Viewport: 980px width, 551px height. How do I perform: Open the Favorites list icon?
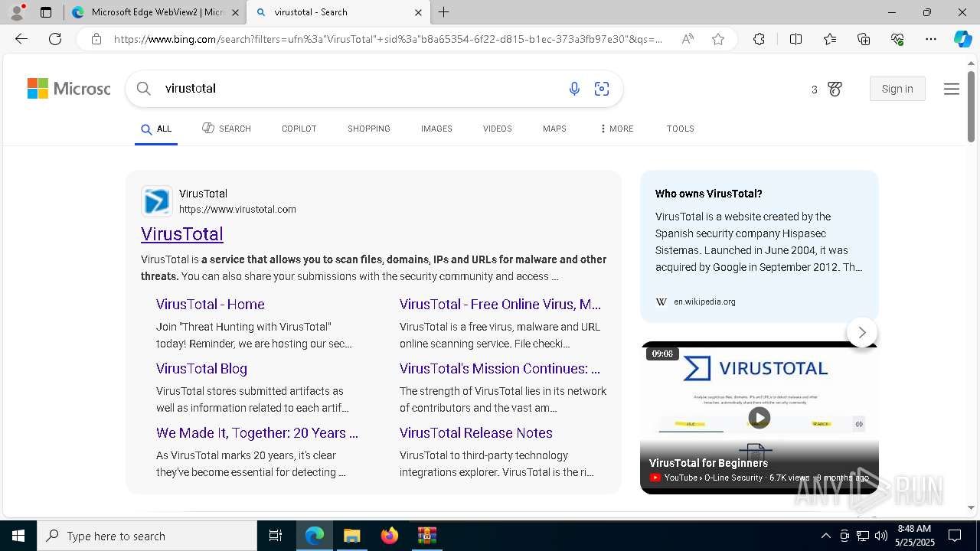830,39
